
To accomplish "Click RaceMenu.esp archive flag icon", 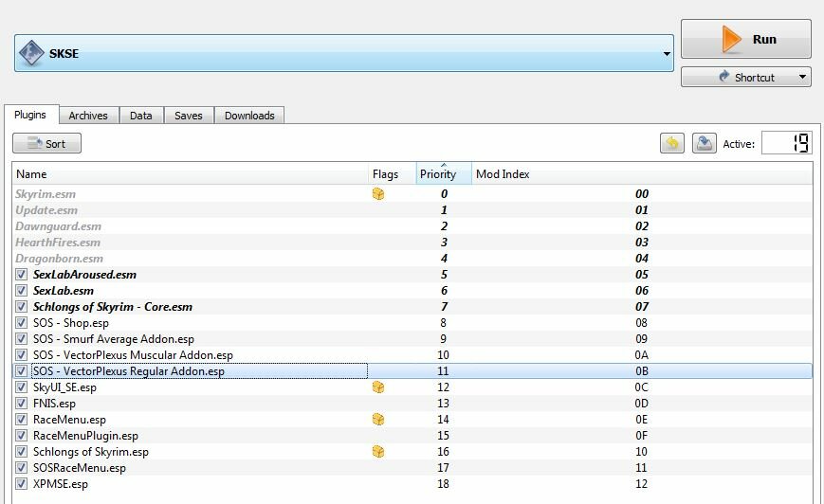I will (378, 419).
